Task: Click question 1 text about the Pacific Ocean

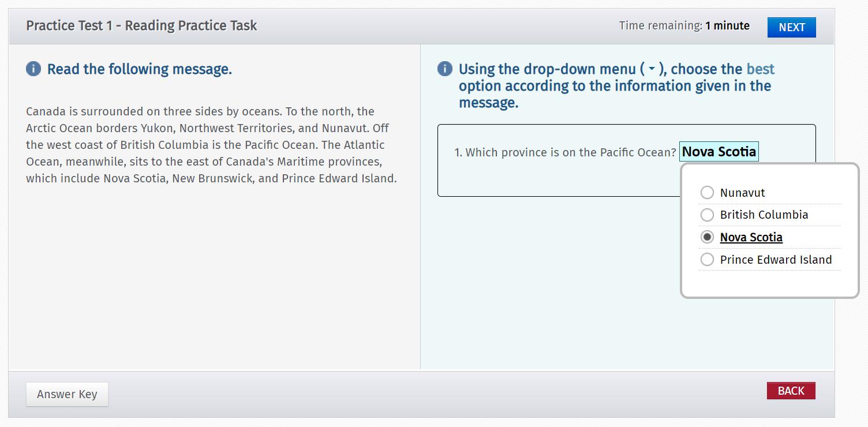Action: [565, 152]
